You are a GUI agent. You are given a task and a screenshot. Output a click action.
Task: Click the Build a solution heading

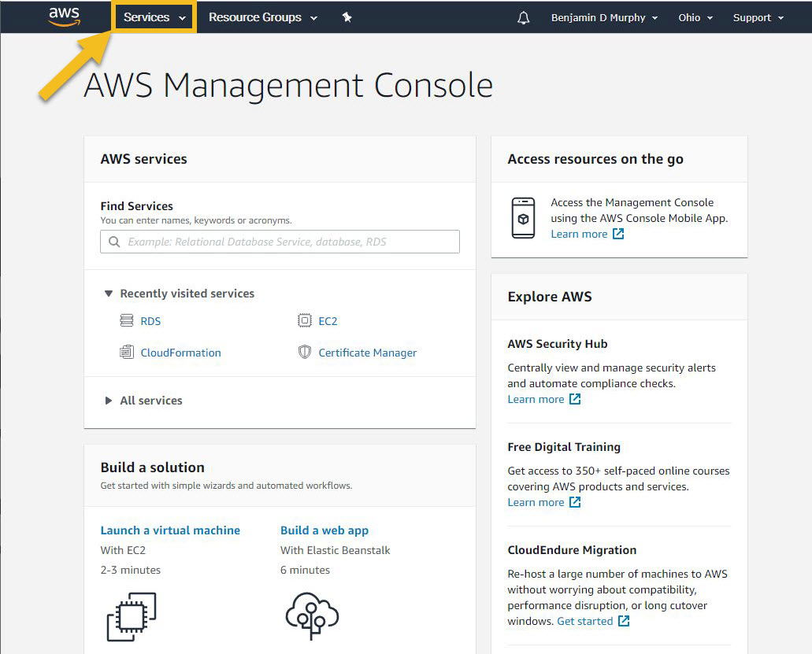tap(152, 467)
